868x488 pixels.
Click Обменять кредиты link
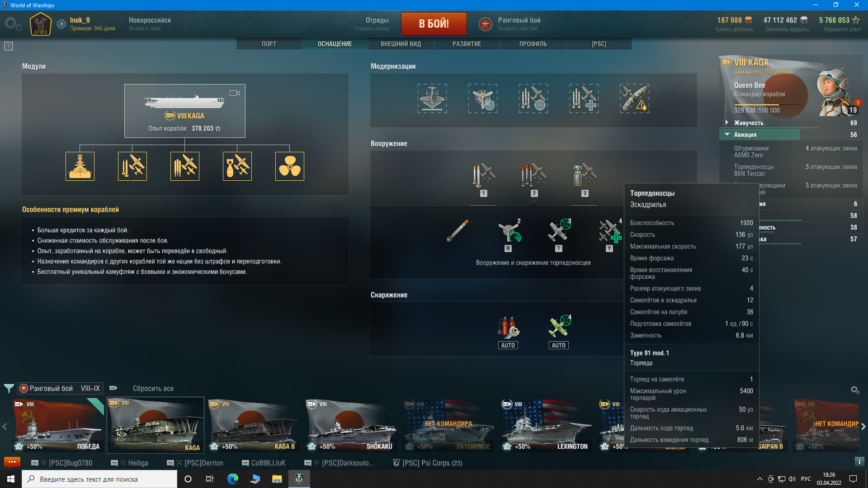coord(787,29)
